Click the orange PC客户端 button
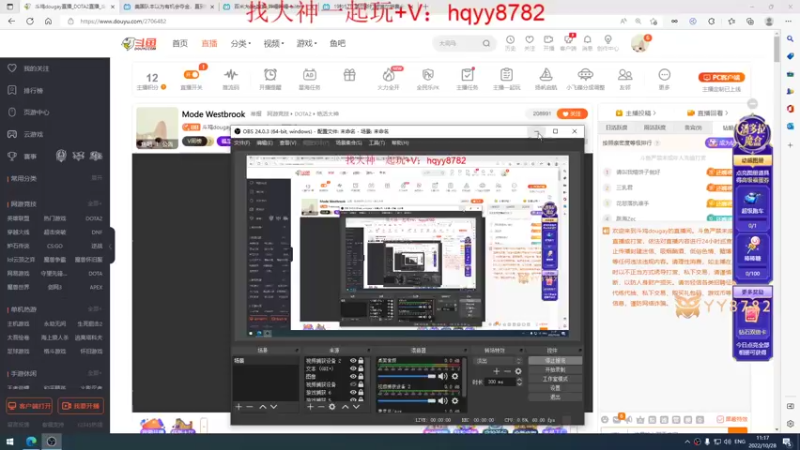The width and height of the screenshot is (800, 450). click(x=721, y=78)
